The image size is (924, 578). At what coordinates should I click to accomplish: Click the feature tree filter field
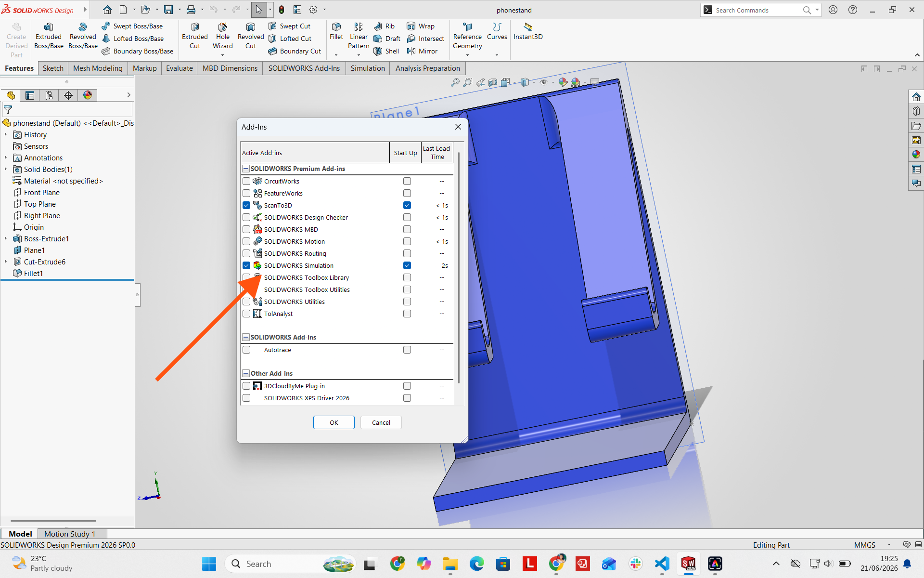pyautogui.click(x=67, y=110)
